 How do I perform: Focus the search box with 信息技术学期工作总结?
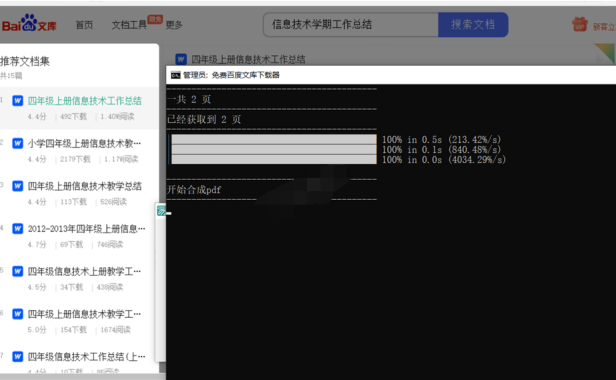[350, 25]
